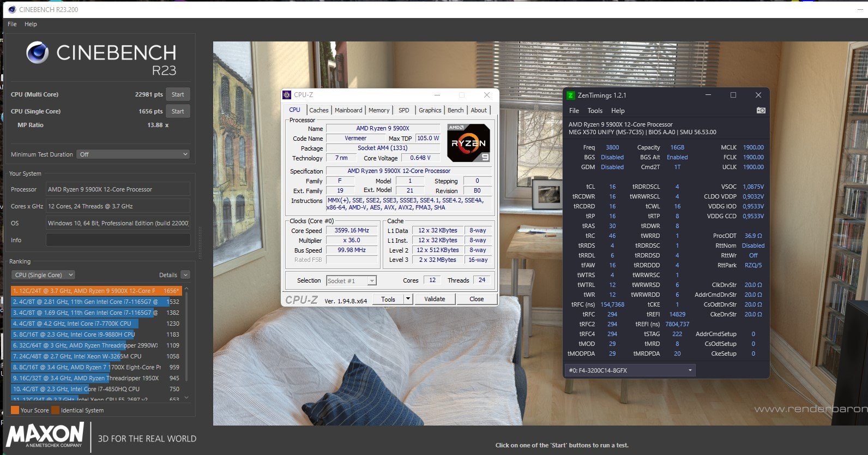Open the F4-3200C14-8GFX module dropdown
Screen dimensions: 868x455
[630, 370]
